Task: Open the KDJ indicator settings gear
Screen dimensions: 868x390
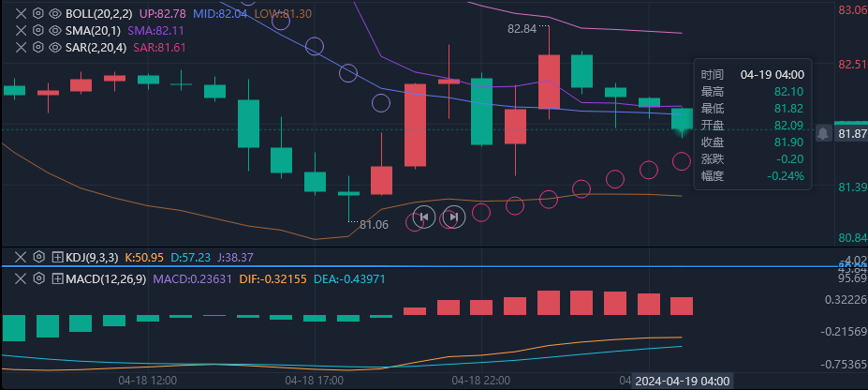Action: (x=38, y=257)
